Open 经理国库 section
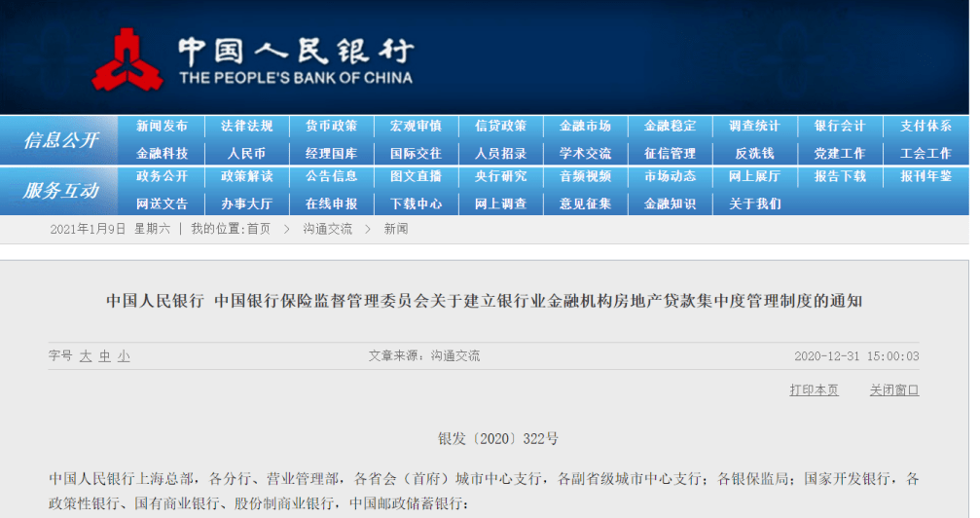Screen dimensions: 980x518 [x=331, y=153]
